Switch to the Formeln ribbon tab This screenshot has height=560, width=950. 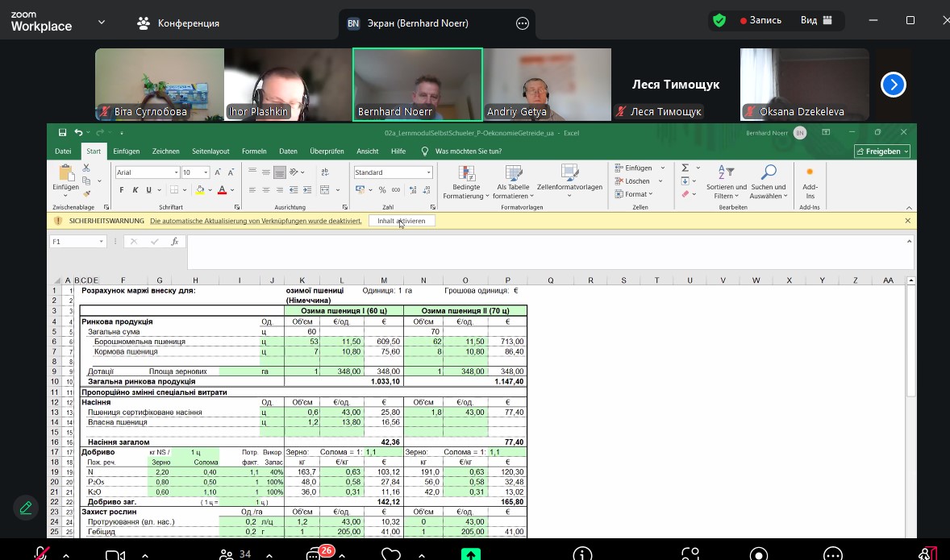click(x=254, y=151)
